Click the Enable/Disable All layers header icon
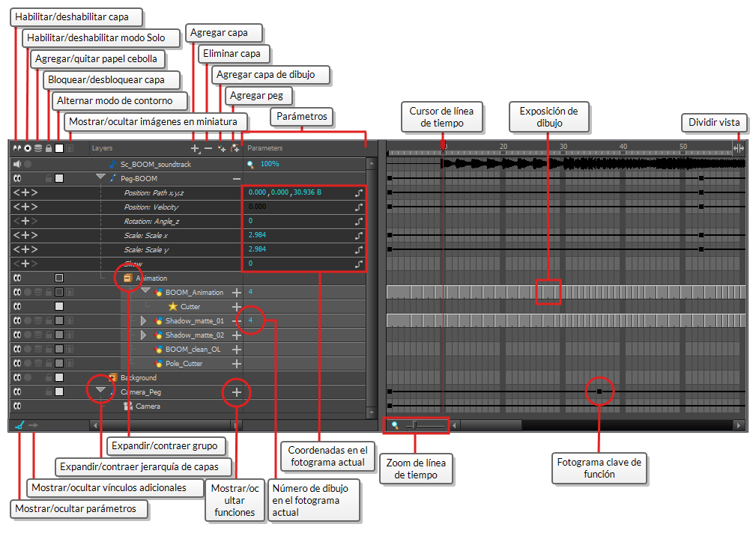 (17, 148)
